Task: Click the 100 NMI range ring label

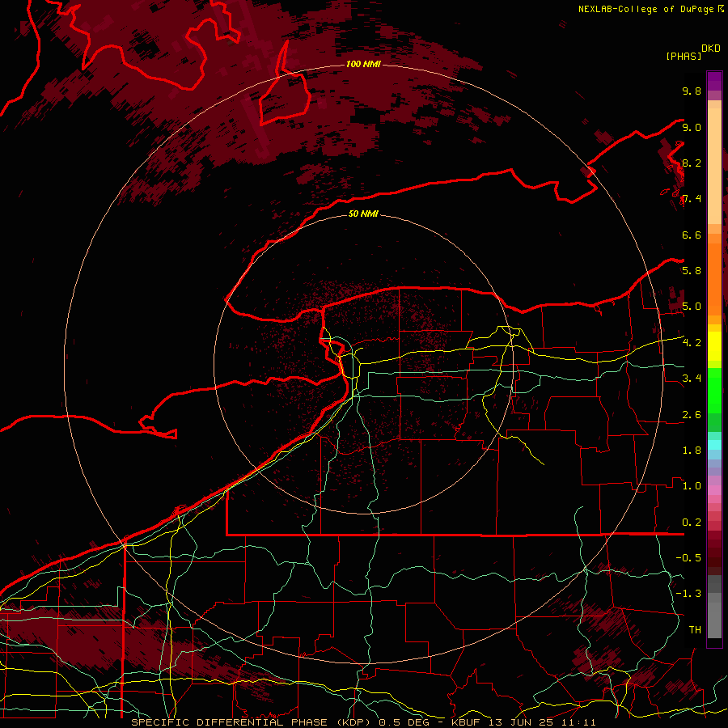Action: pyautogui.click(x=363, y=64)
